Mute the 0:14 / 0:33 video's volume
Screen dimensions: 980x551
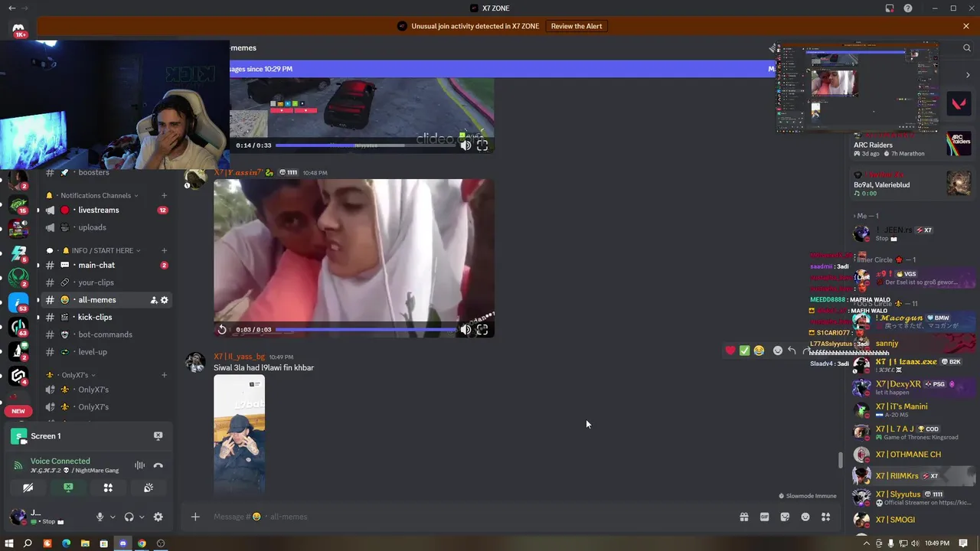point(465,145)
